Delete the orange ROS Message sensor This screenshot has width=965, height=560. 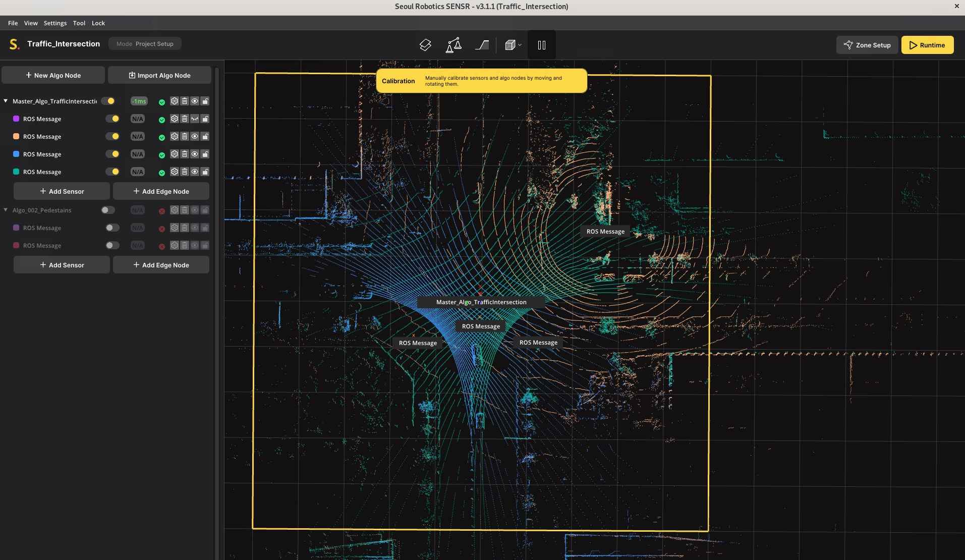185,136
